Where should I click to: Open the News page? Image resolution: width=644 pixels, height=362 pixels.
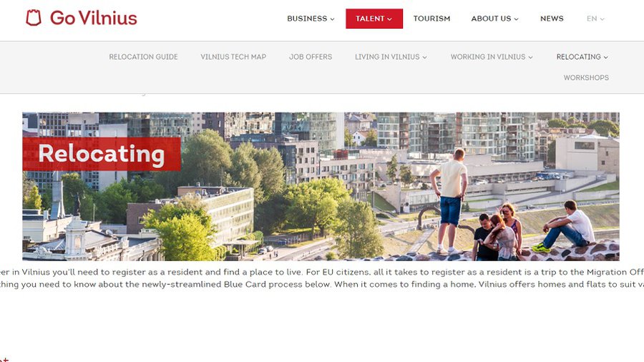coord(552,19)
